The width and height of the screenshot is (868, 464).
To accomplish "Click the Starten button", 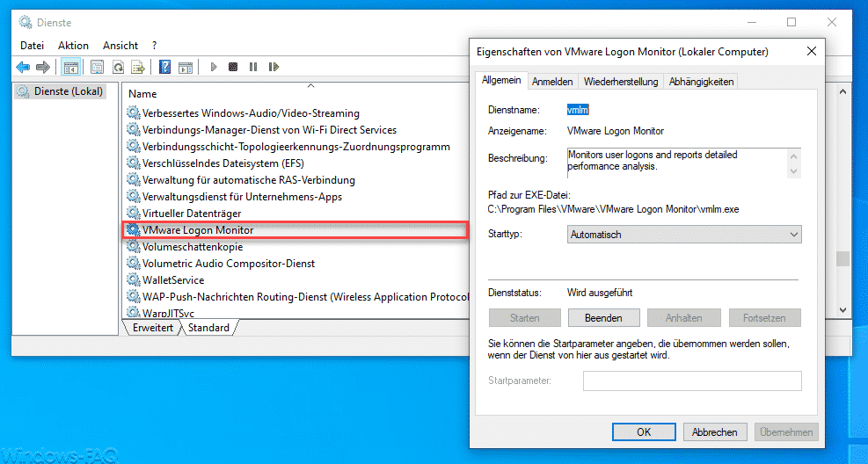I will pos(525,318).
